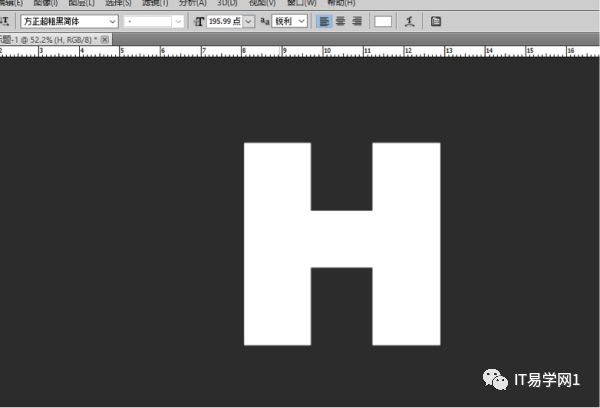Select the right align text icon
The height and width of the screenshot is (408, 600).
coord(357,21)
